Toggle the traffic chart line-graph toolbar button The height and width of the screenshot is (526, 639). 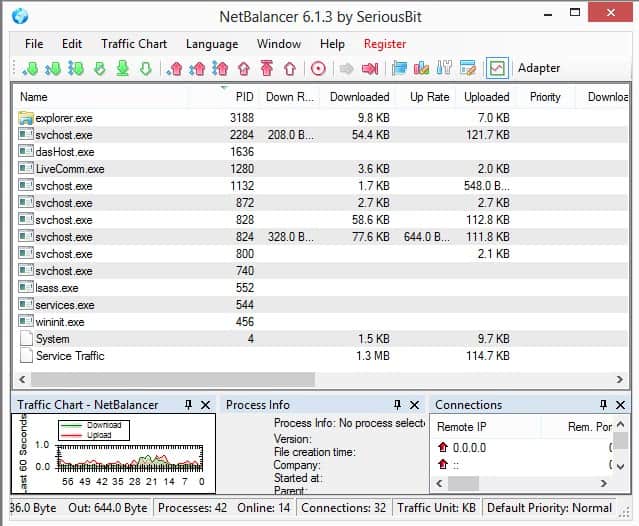tap(497, 68)
